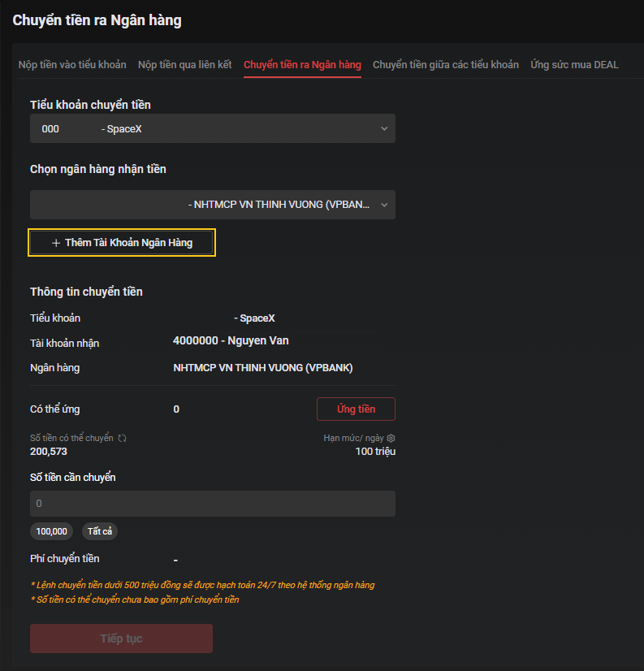The width and height of the screenshot is (644, 671).
Task: Click the chevron on SpaceX sub-account selector
Action: [384, 128]
